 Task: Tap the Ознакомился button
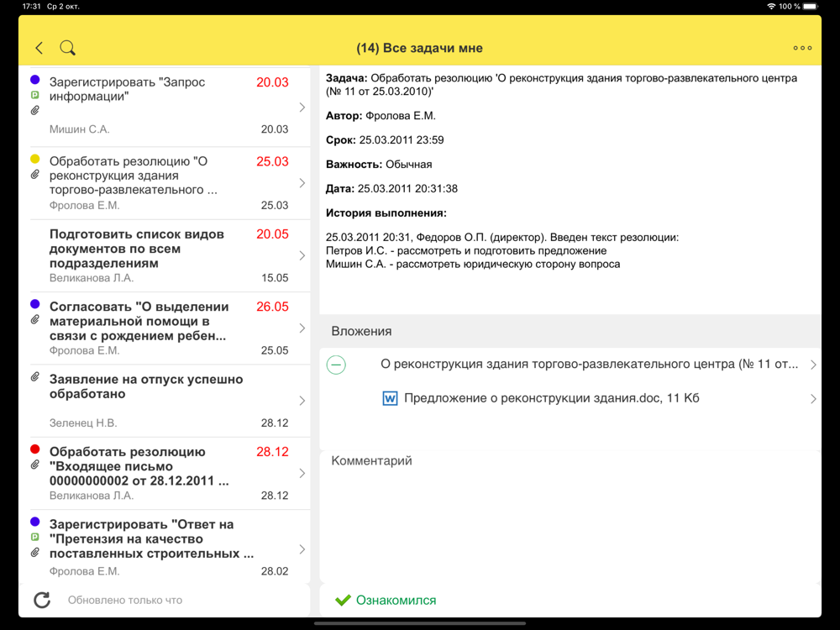click(386, 600)
